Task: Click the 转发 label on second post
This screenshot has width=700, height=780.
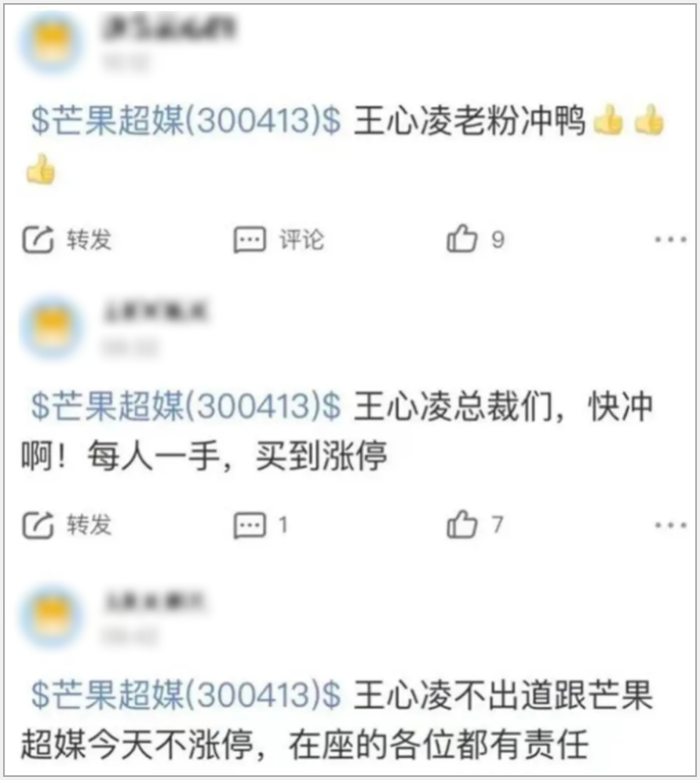Action: coord(89,525)
